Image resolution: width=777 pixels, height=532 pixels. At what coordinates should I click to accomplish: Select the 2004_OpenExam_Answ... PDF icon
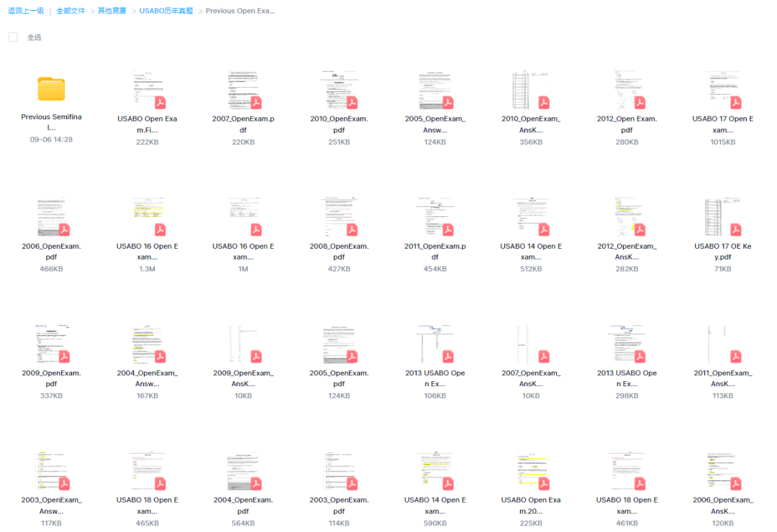coord(147,344)
